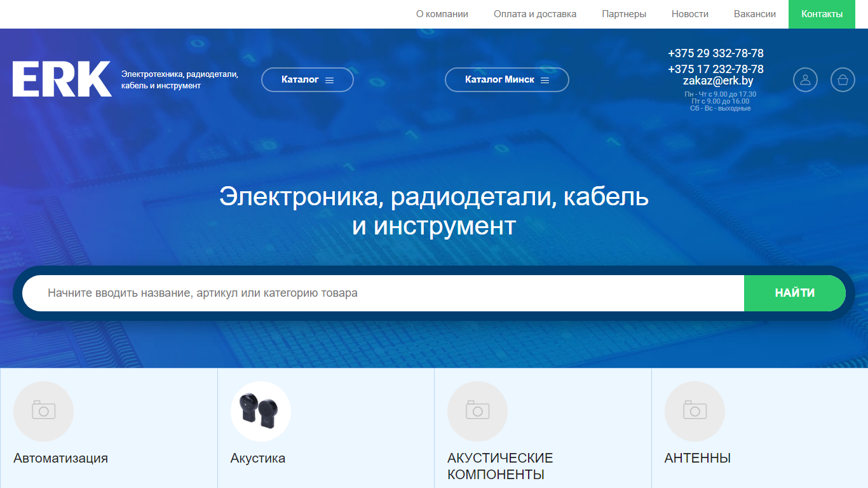Screen dimensions: 868x488
Task: View the Вакансии page
Action: [755, 14]
